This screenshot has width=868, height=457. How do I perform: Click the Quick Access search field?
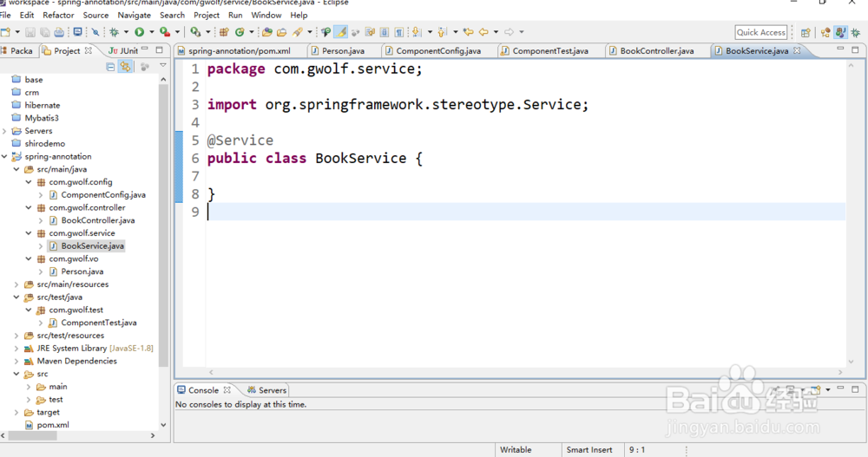[x=761, y=33]
